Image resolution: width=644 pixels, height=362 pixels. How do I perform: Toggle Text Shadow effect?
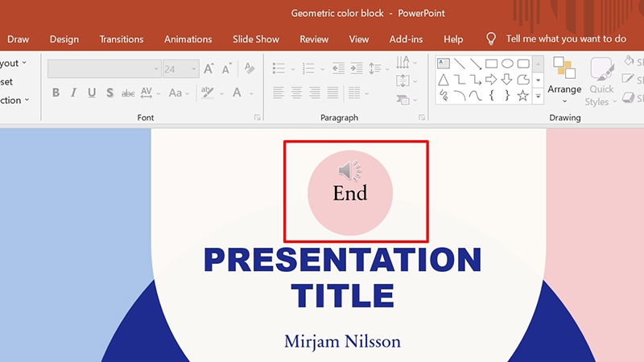pyautogui.click(x=109, y=93)
